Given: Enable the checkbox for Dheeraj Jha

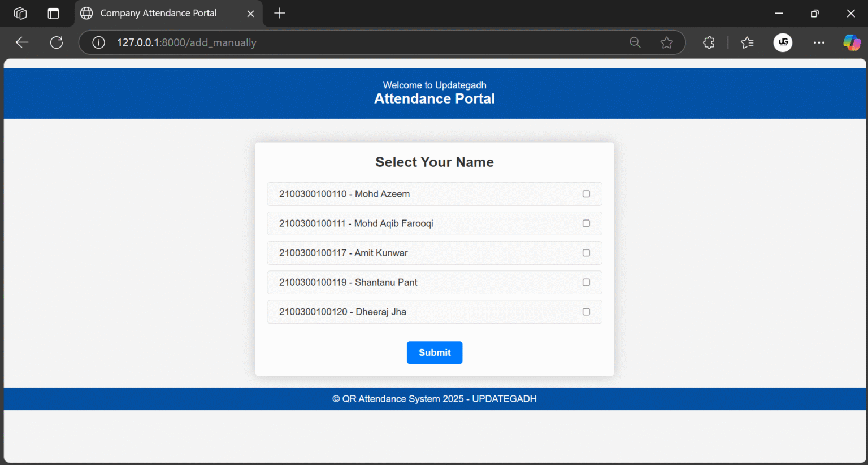Looking at the screenshot, I should pyautogui.click(x=586, y=312).
